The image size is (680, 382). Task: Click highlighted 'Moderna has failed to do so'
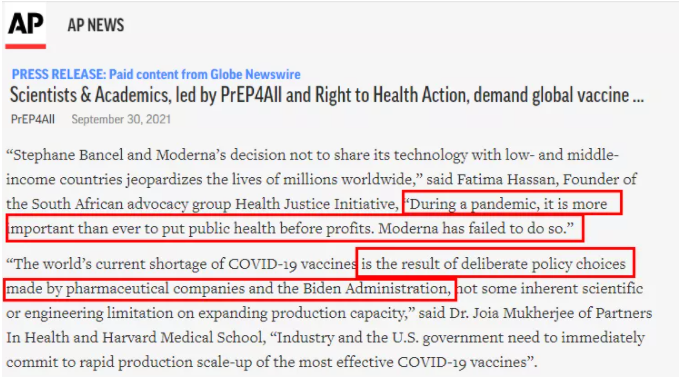pyautogui.click(x=476, y=229)
